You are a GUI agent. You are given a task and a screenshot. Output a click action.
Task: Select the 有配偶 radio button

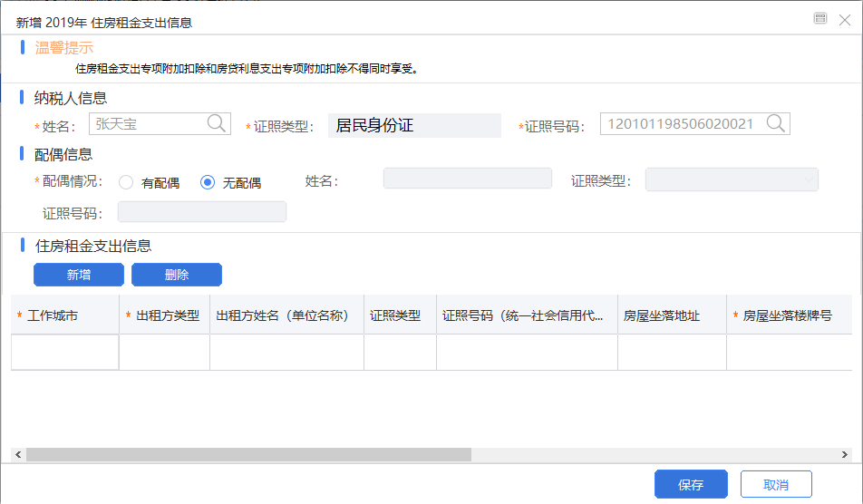point(126,182)
